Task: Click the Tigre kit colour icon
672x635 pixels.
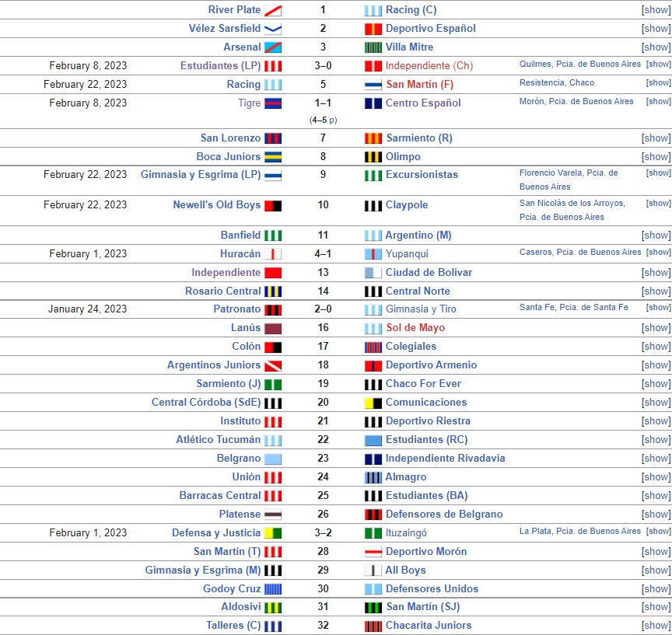Action: click(272, 103)
